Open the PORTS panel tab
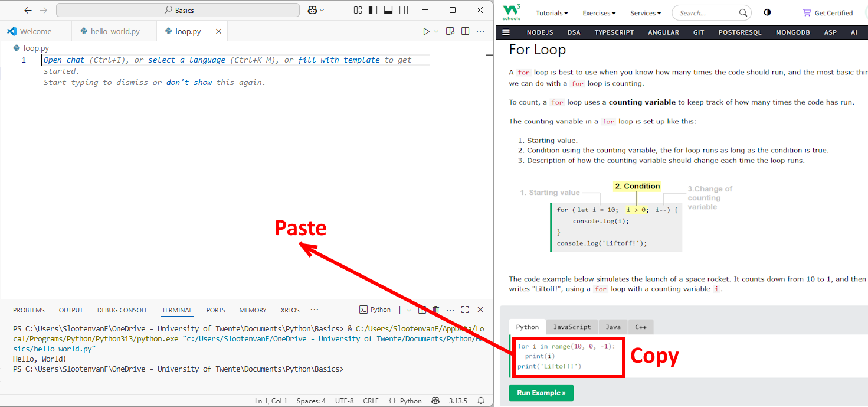Screen dimensions: 868x407 point(216,310)
